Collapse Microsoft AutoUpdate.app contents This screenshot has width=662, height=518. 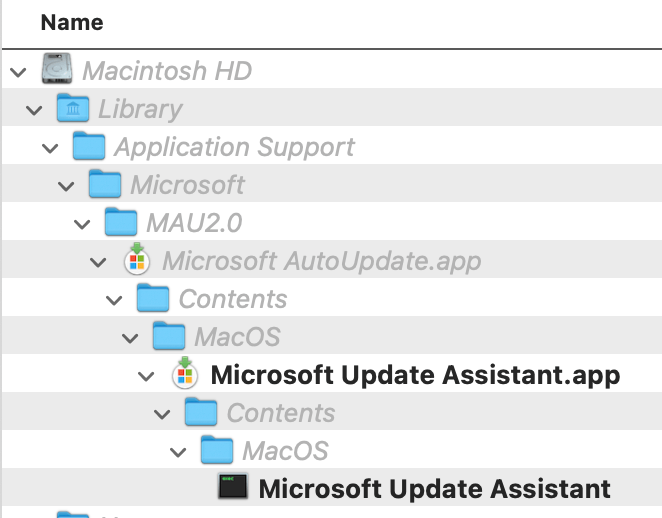[x=98, y=262]
